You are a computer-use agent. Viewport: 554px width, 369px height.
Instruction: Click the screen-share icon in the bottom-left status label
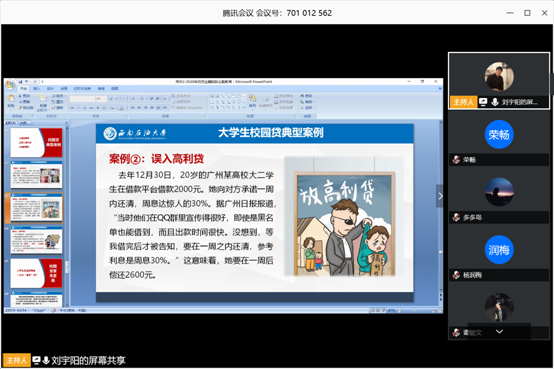36,360
